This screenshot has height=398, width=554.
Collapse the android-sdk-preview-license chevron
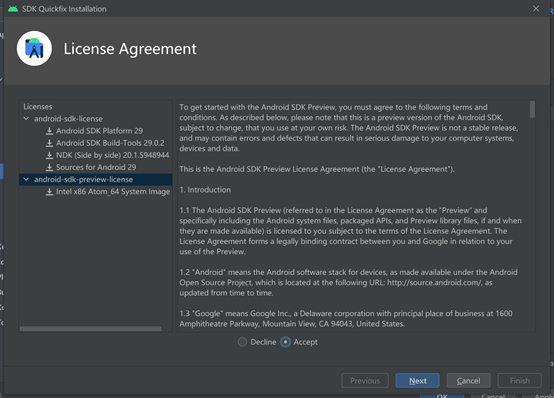tap(26, 180)
